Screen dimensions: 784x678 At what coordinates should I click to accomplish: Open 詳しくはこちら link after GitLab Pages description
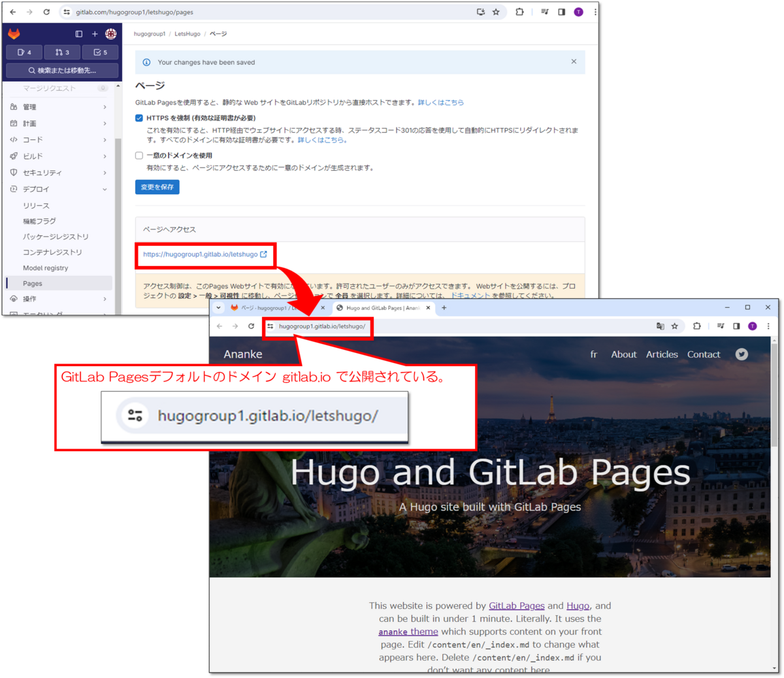[x=441, y=103]
